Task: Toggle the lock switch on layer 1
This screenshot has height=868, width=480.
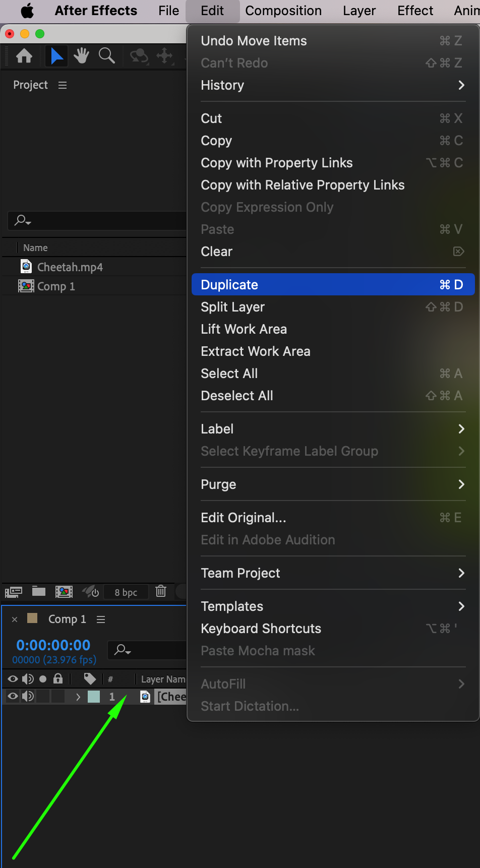Action: (x=58, y=697)
